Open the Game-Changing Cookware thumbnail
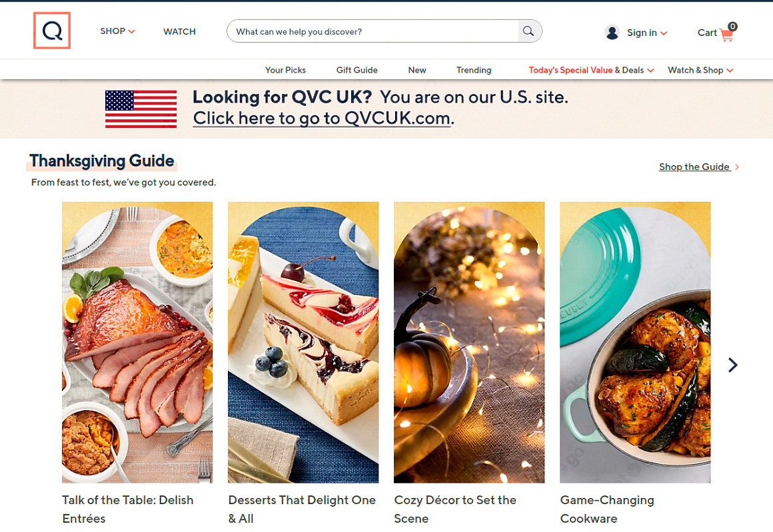This screenshot has width=773, height=532. click(635, 342)
